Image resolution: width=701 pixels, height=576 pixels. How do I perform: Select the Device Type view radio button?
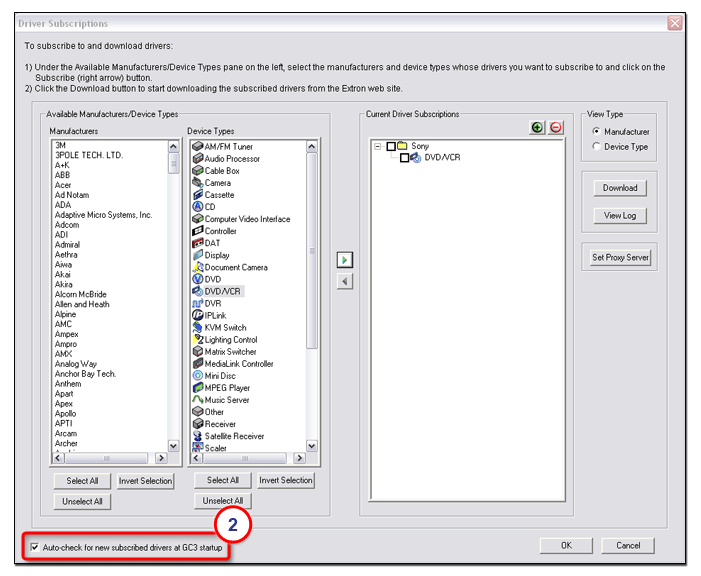597,146
